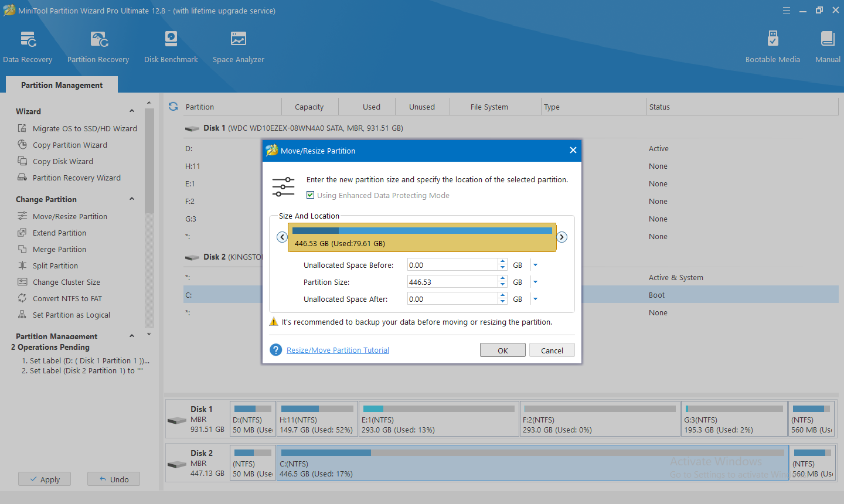Open unit dropdown for Partition Size
The image size is (844, 504).
(x=535, y=282)
